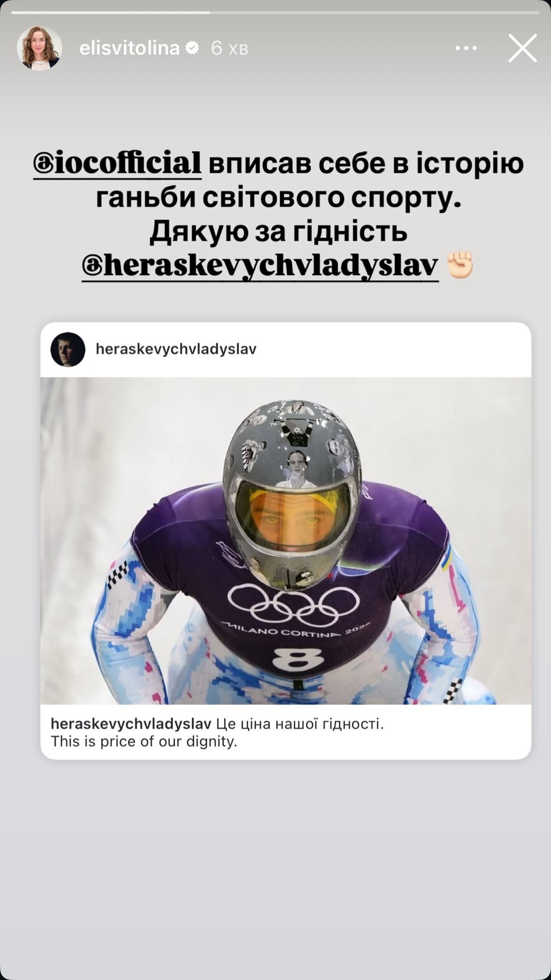Tap the caption 'This is price of our dignity.'
Viewport: 551px width, 980px height.
point(144,742)
